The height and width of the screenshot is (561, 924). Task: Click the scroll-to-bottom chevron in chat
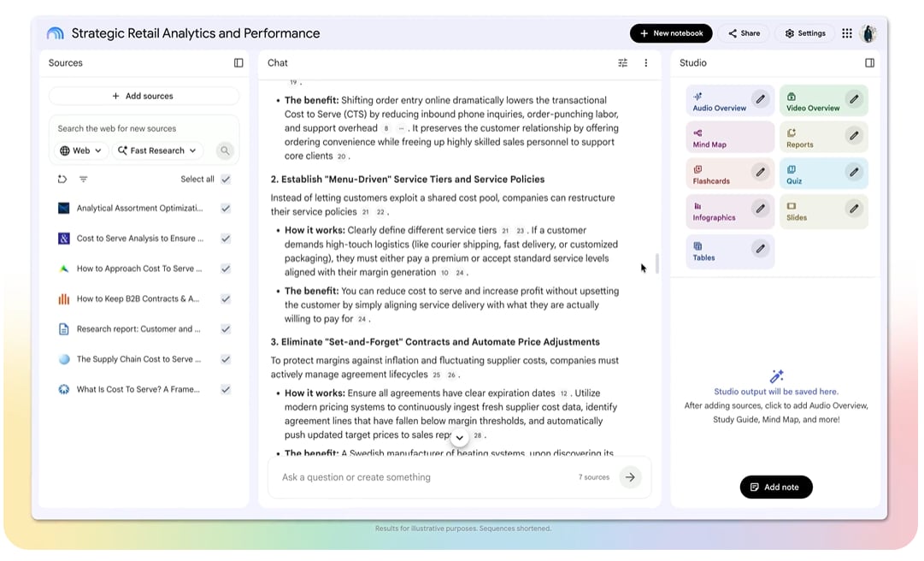coord(460,438)
